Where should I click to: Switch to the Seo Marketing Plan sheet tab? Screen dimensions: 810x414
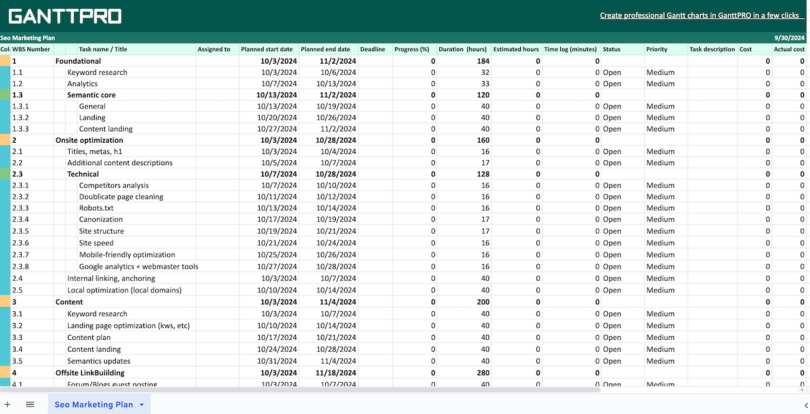[93, 404]
